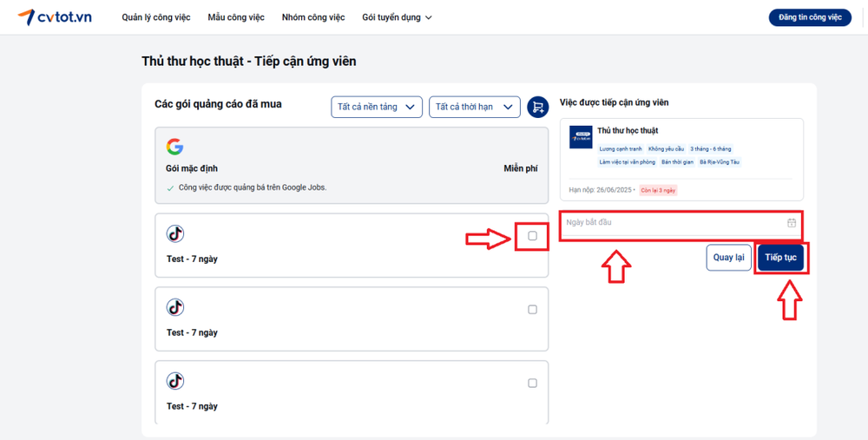Open the shopping cart icon button
The image size is (868, 440).
coord(537,107)
